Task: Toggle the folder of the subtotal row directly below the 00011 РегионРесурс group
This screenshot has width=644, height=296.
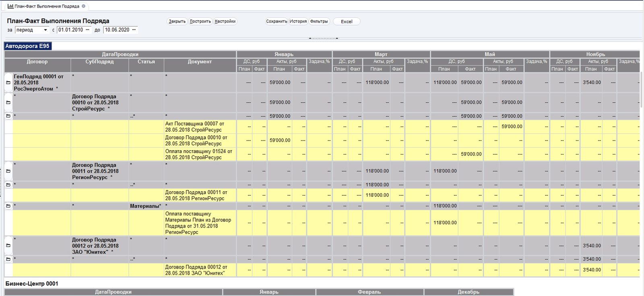Action: tap(8, 185)
